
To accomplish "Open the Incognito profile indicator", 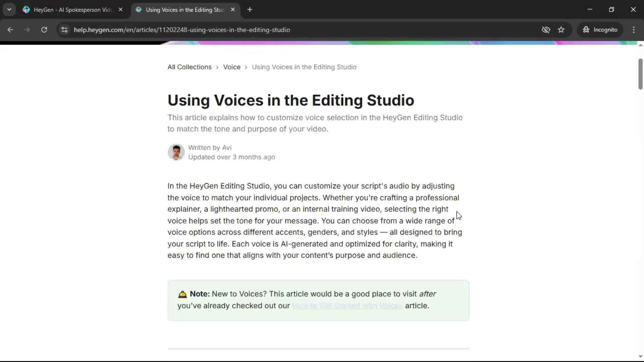I will 600,30.
